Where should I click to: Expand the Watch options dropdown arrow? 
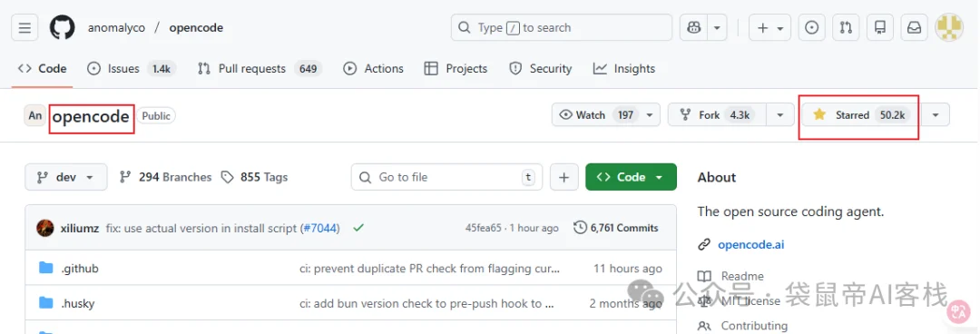click(651, 114)
